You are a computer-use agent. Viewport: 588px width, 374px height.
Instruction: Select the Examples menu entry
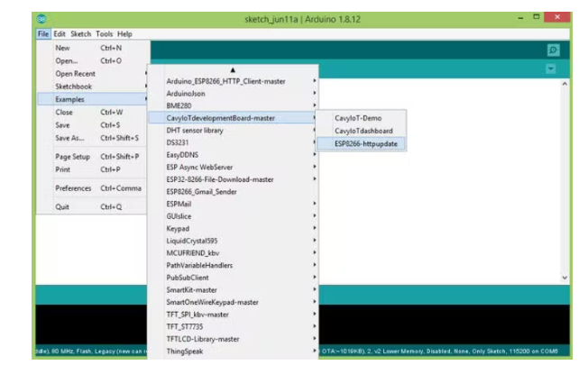[x=92, y=99]
